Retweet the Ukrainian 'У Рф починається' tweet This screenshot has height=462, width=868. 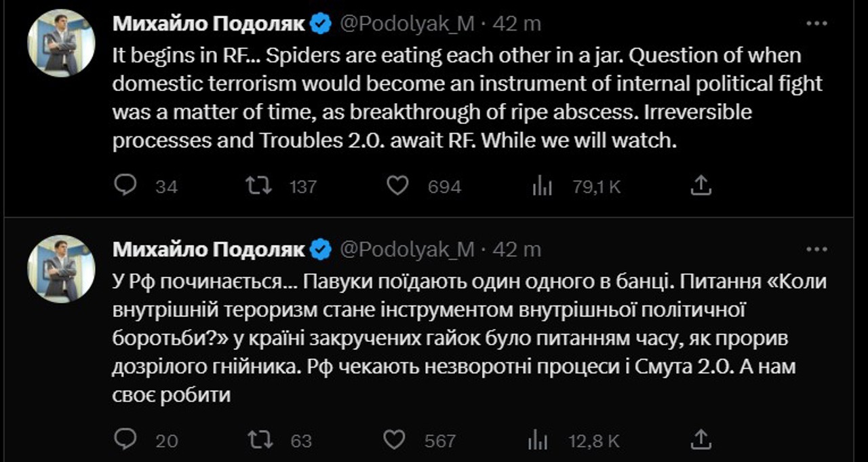258,440
